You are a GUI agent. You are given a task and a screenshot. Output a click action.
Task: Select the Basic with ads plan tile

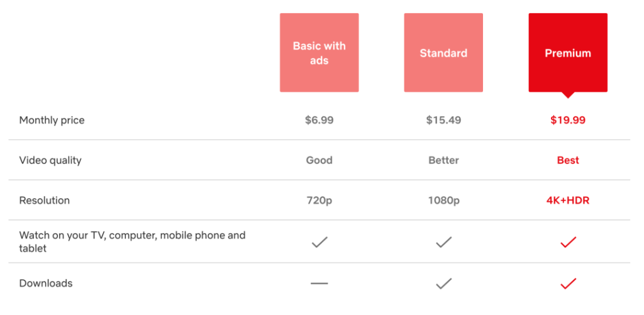(x=319, y=53)
